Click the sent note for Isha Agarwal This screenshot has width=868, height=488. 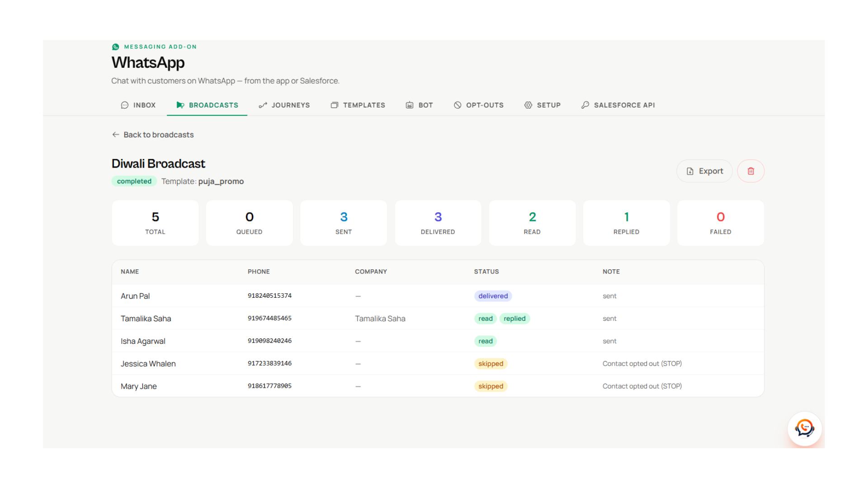coord(609,341)
